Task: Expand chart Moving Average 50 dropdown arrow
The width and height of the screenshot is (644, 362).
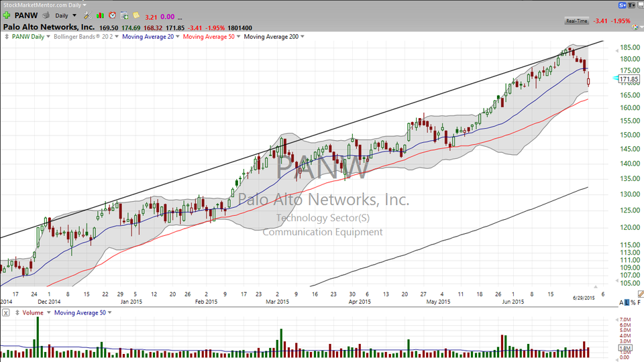Action: coord(238,36)
